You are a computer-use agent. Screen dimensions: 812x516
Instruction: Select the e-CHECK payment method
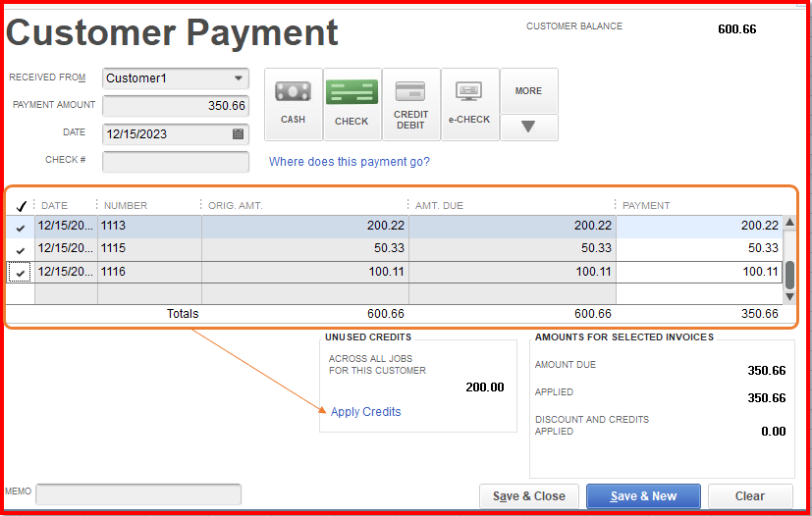click(x=469, y=104)
